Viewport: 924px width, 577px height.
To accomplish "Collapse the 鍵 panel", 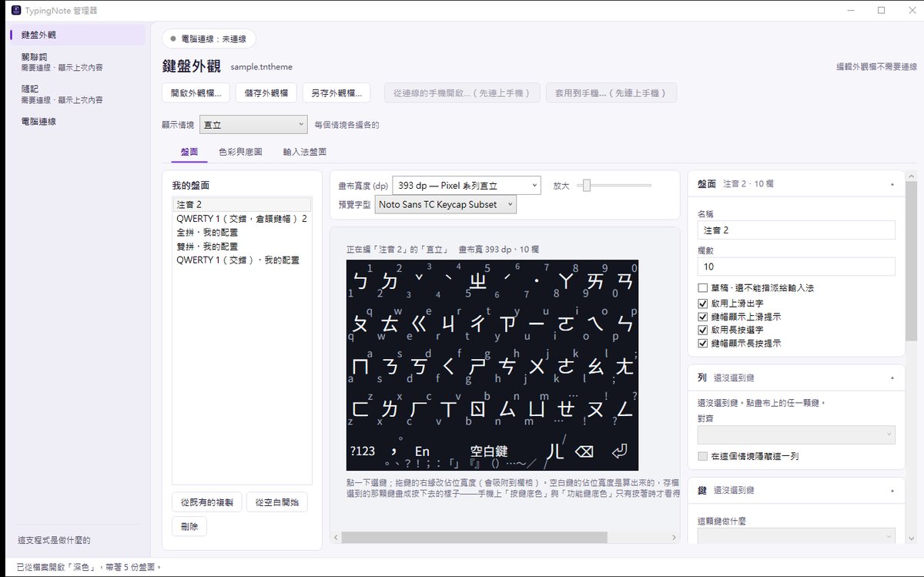I will coord(892,490).
